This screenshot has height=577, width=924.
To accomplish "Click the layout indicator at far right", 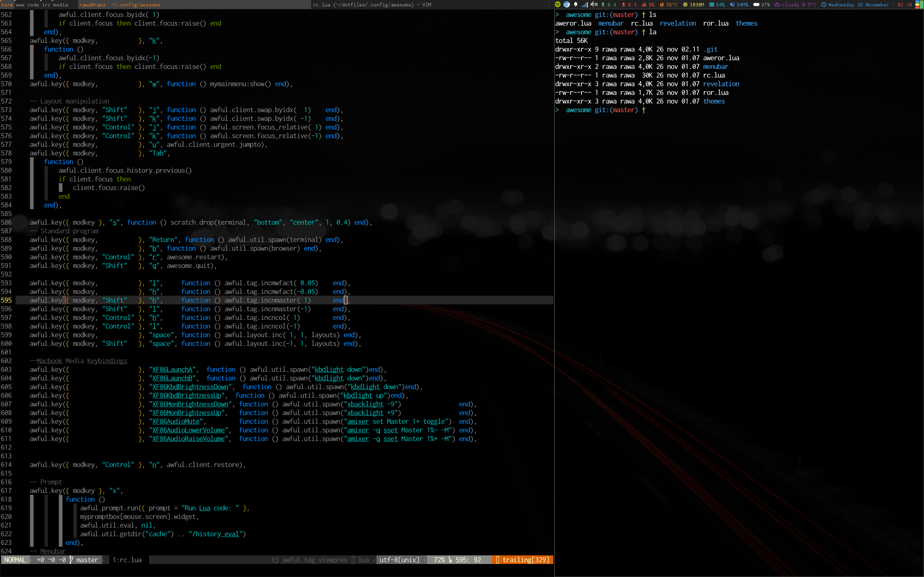I will (919, 5).
